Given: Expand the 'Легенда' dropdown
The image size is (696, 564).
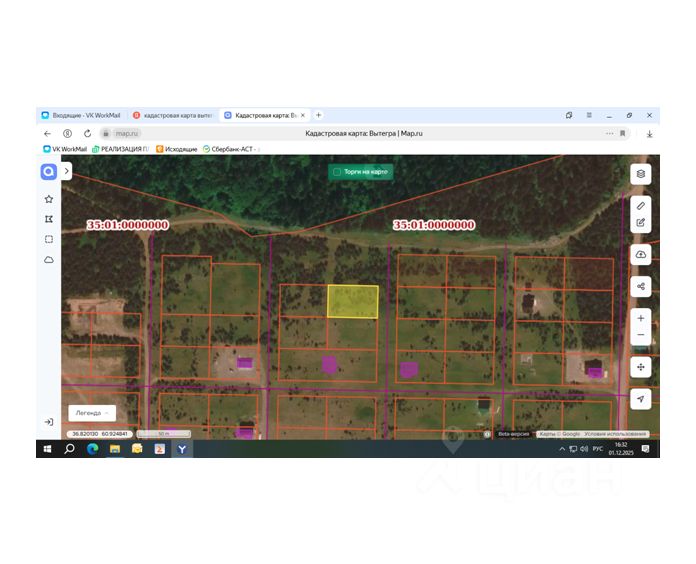Looking at the screenshot, I should [92, 413].
